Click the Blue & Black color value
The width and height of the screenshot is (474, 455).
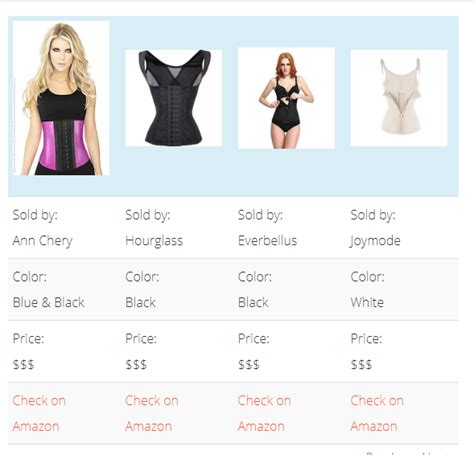[x=48, y=302]
